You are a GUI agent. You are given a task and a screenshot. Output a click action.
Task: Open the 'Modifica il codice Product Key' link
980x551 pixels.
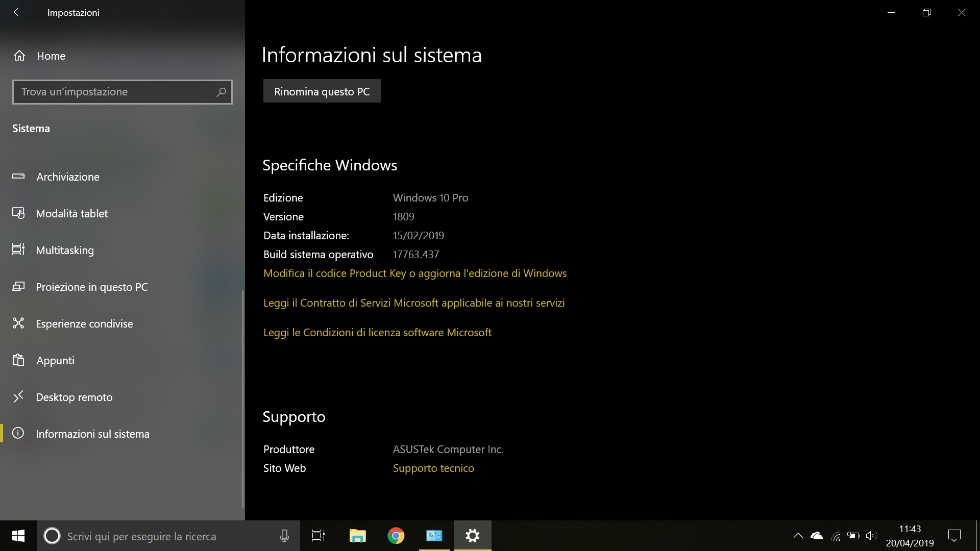coord(415,273)
